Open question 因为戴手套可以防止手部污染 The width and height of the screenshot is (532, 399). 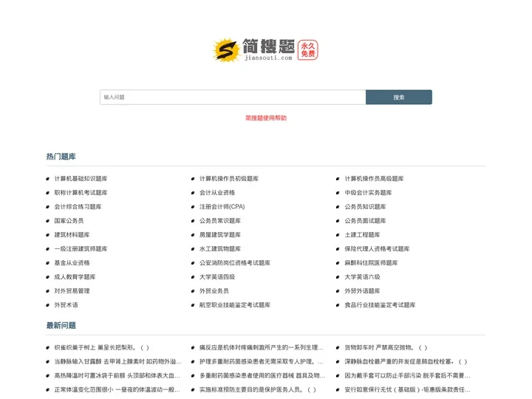coord(407,375)
